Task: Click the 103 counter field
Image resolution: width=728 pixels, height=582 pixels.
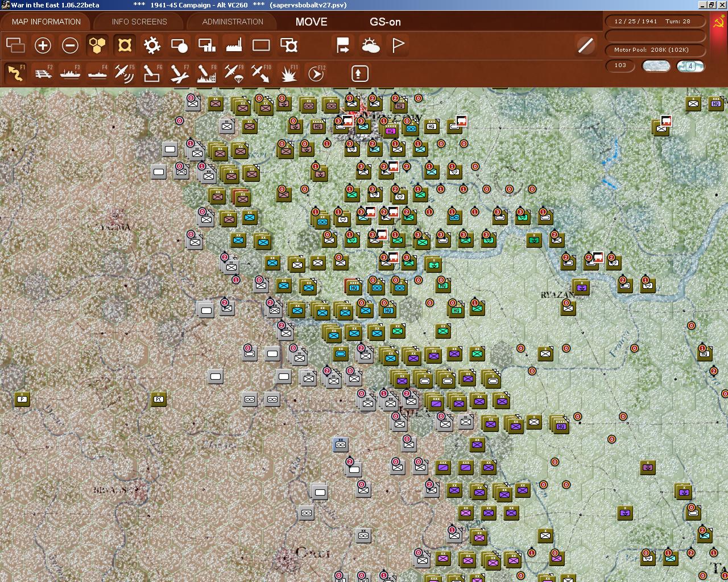Action: tap(621, 65)
